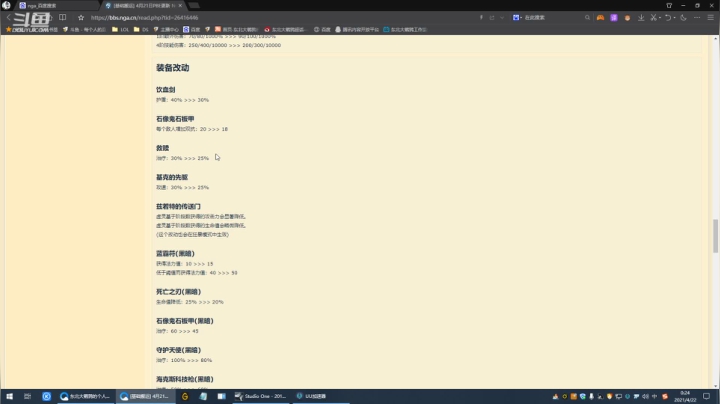720x404 pixels.
Task: Close the active NGA thread tab
Action: [x=180, y=6]
